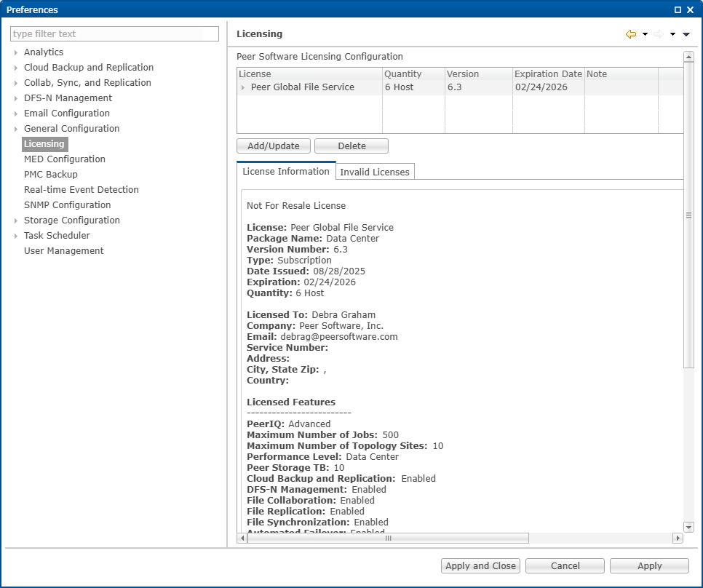Expand Collab, Sync, and Replication node
The height and width of the screenshot is (588, 703).
point(16,83)
